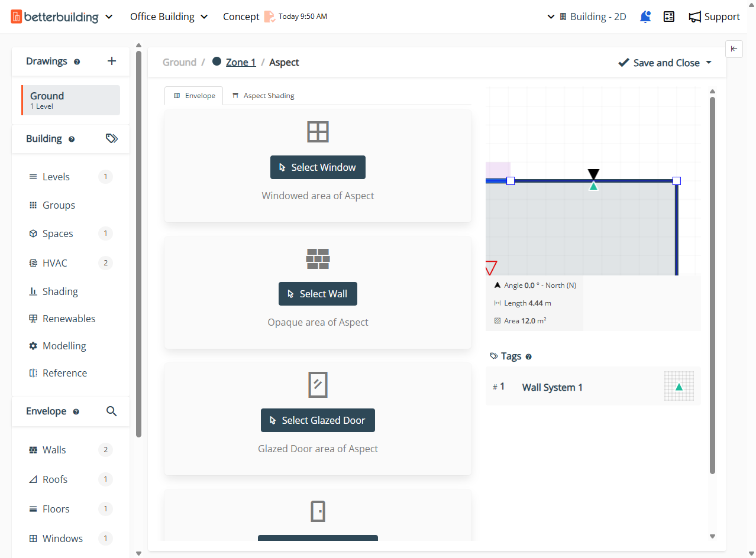This screenshot has width=756, height=558.
Task: Switch to the Aspect Shading tab
Action: tap(263, 96)
